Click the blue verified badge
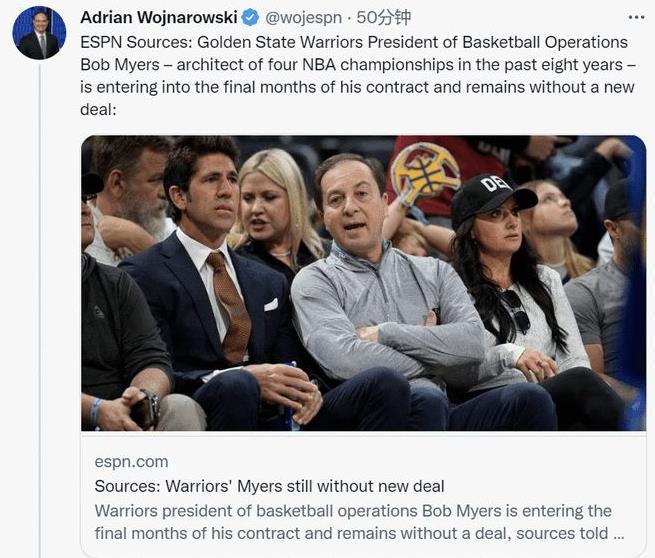Viewport: 655px width, 558px height. coord(250,18)
